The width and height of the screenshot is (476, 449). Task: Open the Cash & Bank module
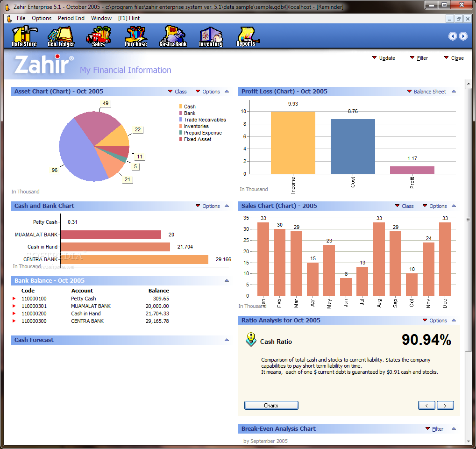click(x=173, y=36)
